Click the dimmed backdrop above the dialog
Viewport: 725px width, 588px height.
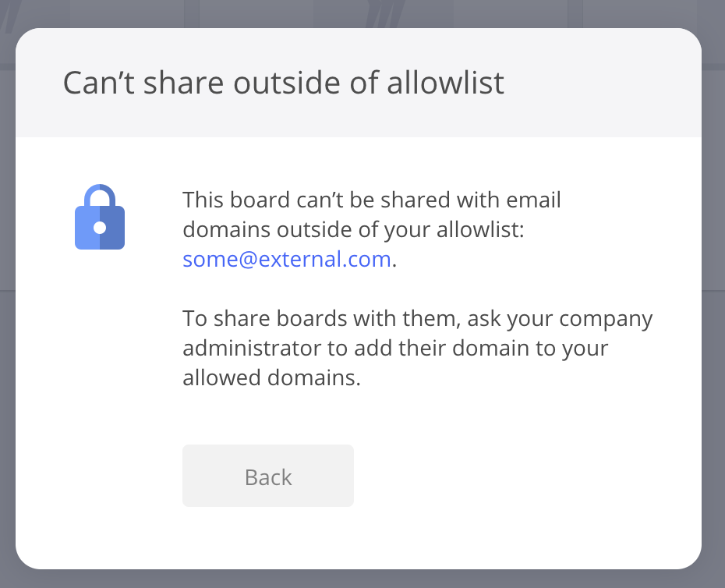[x=362, y=12]
